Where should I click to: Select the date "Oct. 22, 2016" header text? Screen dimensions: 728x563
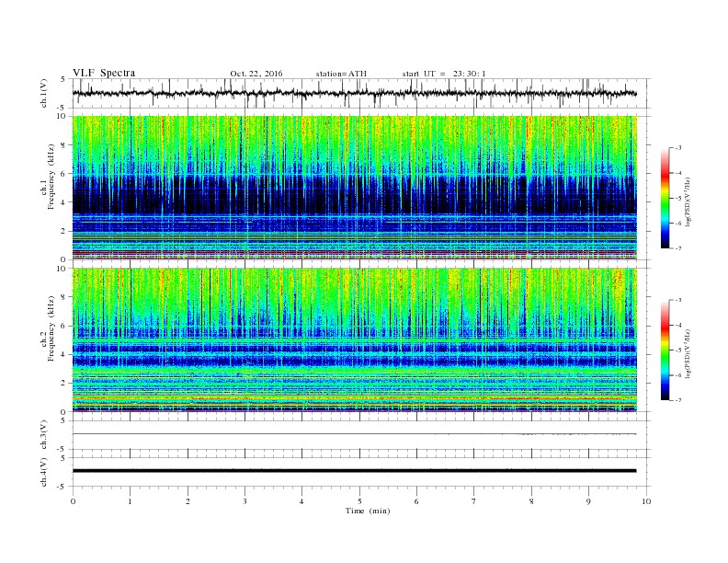point(256,74)
